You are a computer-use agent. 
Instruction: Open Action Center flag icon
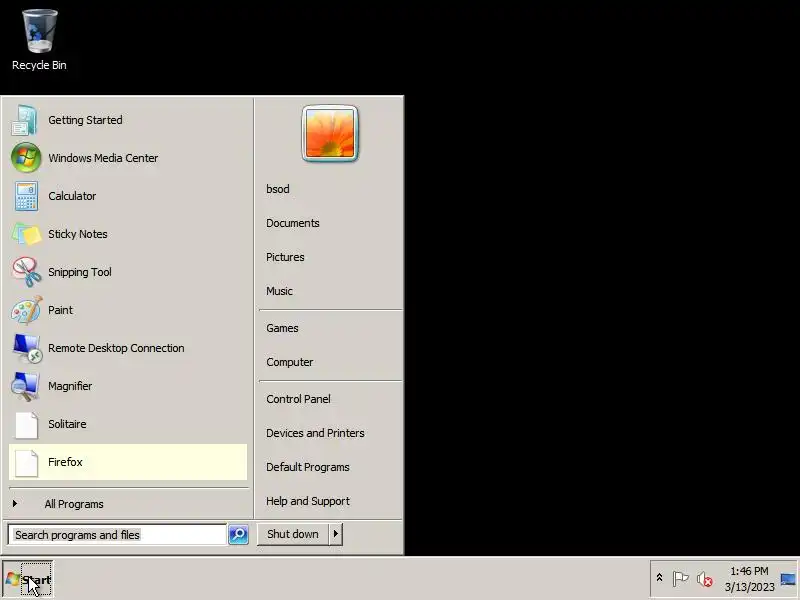click(x=680, y=579)
